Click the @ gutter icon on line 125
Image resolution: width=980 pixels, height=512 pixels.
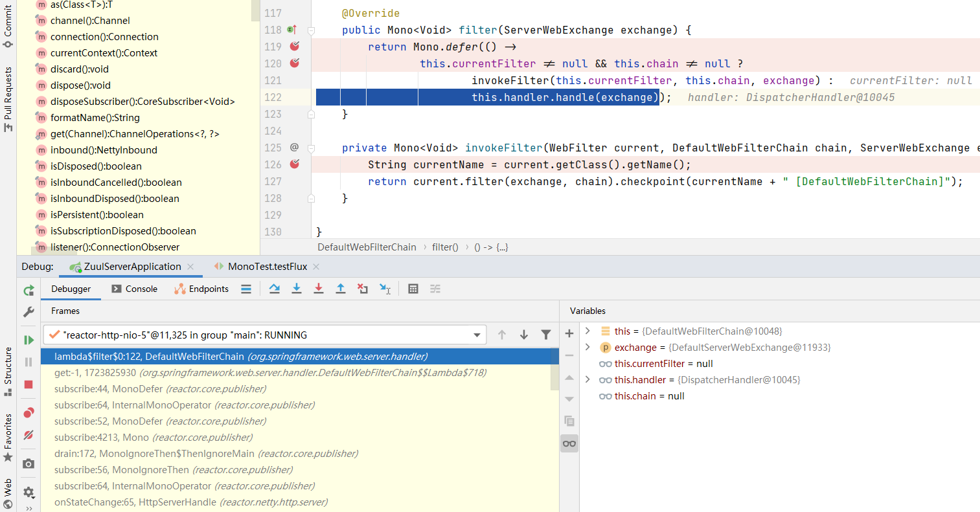(294, 147)
